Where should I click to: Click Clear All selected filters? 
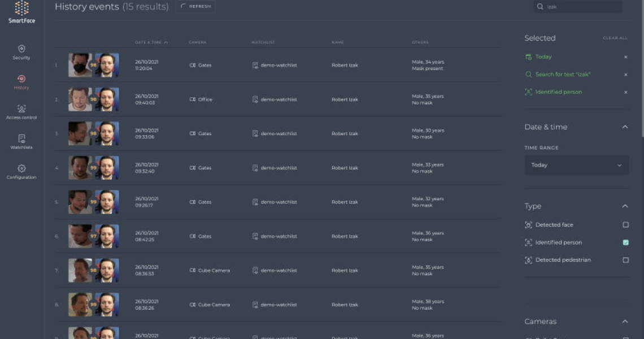(x=615, y=38)
